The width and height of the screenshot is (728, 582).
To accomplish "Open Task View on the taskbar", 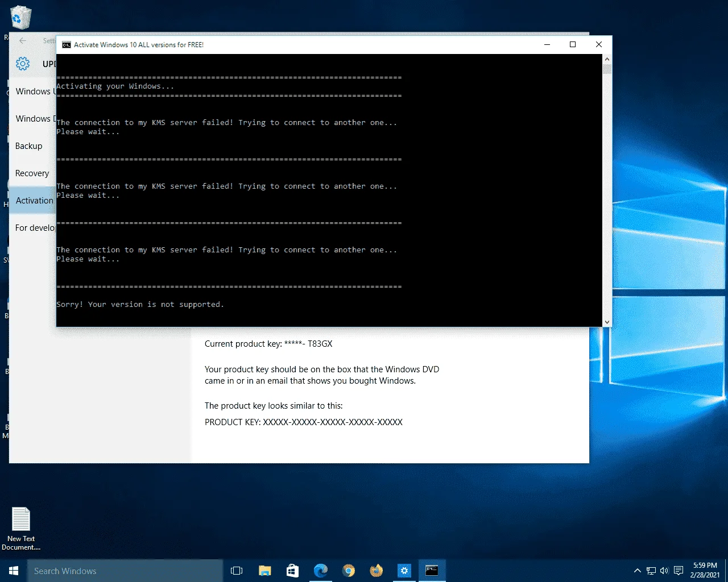I will pyautogui.click(x=237, y=571).
